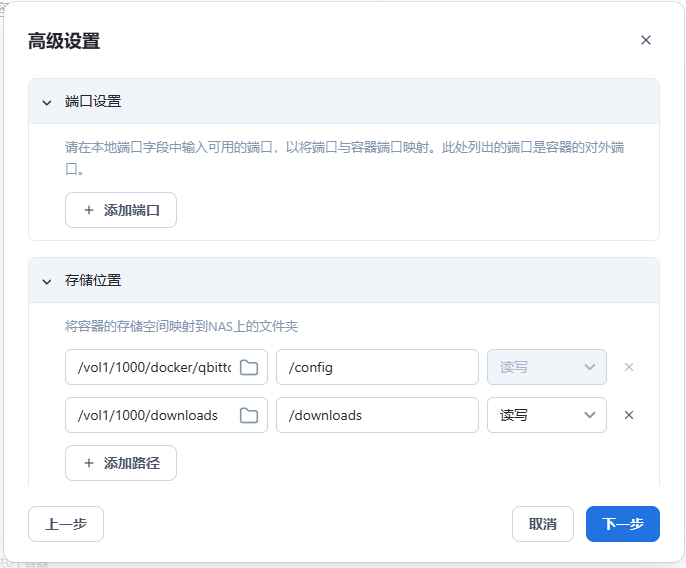Click the /vol1/1000/docker/qbitto host path field

coord(152,367)
